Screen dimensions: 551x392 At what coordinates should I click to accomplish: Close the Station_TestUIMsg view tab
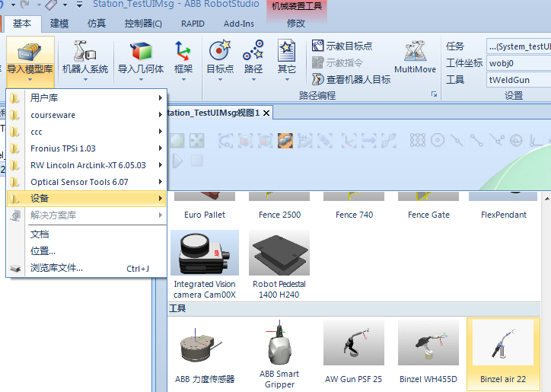(x=266, y=113)
